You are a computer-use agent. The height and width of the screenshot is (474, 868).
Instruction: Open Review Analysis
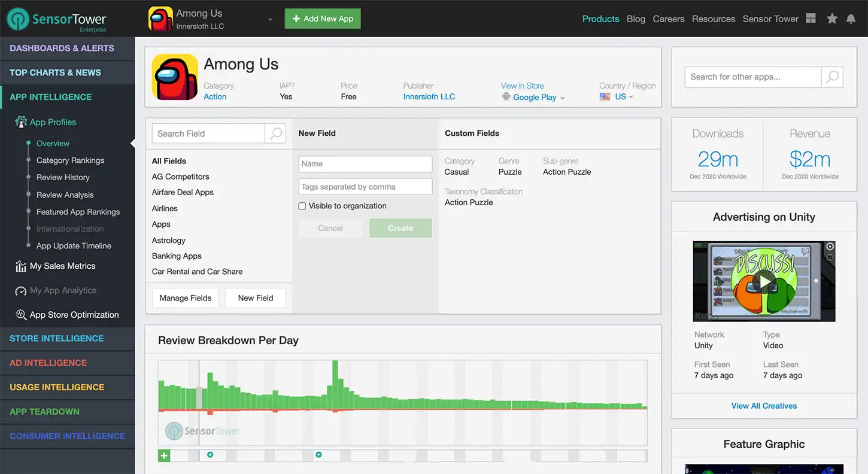click(x=65, y=195)
